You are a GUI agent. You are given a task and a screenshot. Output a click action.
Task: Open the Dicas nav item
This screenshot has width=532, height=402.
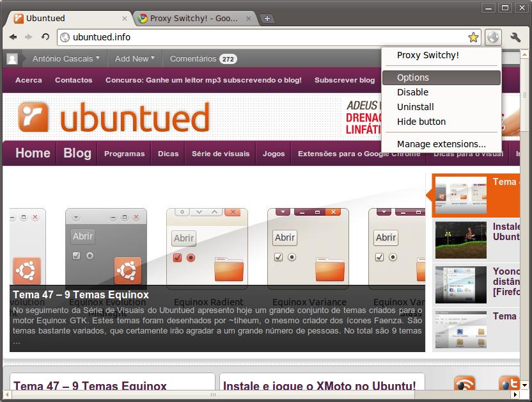pos(168,154)
